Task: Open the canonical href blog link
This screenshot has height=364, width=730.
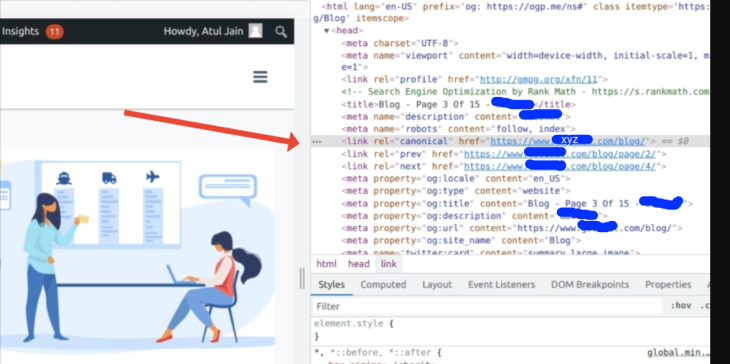Action: 568,141
